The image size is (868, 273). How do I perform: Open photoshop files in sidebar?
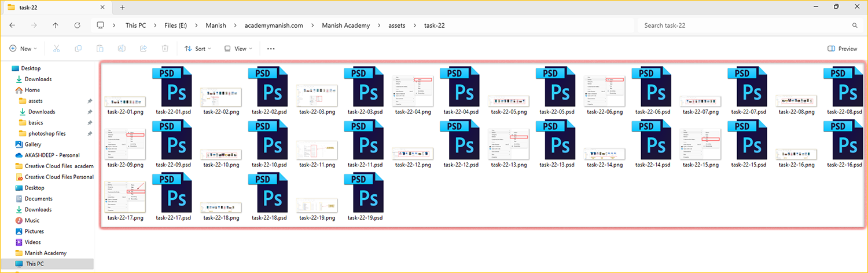(x=47, y=133)
